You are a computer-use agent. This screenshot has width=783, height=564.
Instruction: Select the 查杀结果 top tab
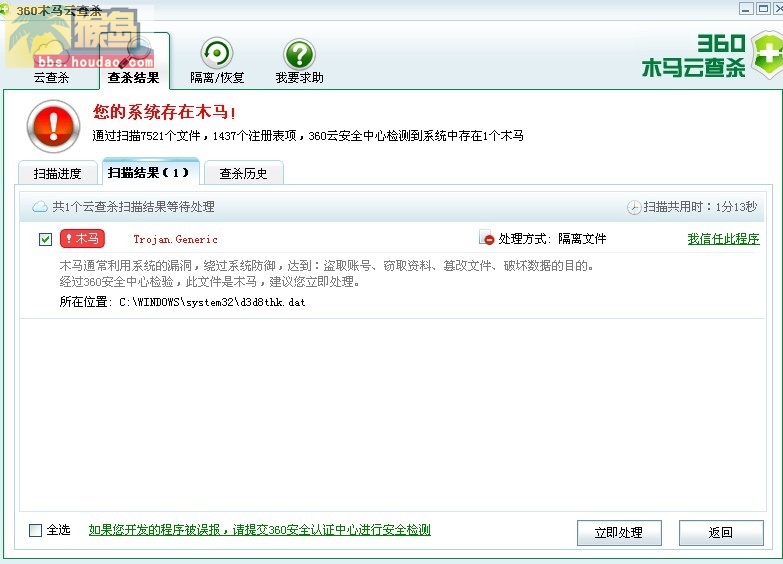pyautogui.click(x=134, y=61)
